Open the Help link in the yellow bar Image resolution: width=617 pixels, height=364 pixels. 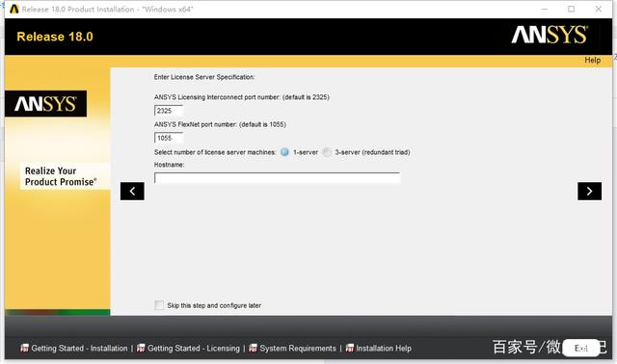[x=592, y=60]
